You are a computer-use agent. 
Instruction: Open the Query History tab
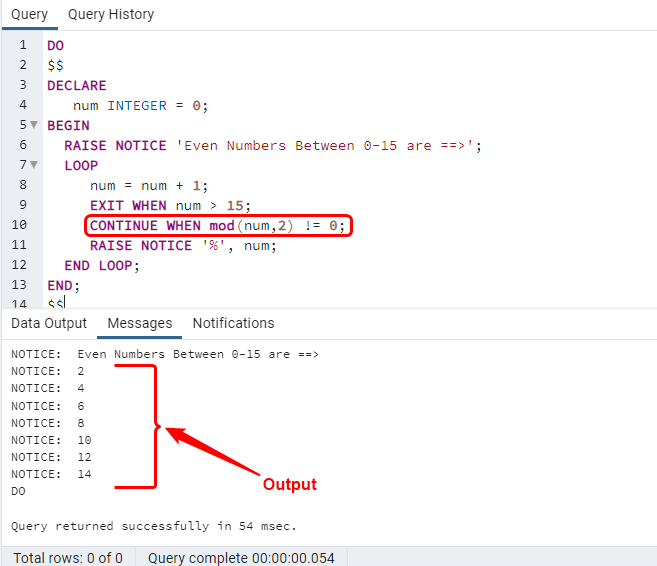pyautogui.click(x=111, y=15)
